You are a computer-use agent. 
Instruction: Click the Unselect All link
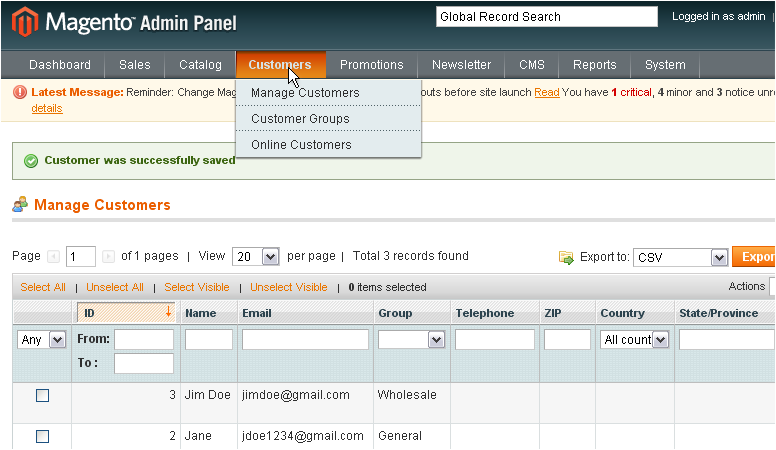pyautogui.click(x=115, y=287)
